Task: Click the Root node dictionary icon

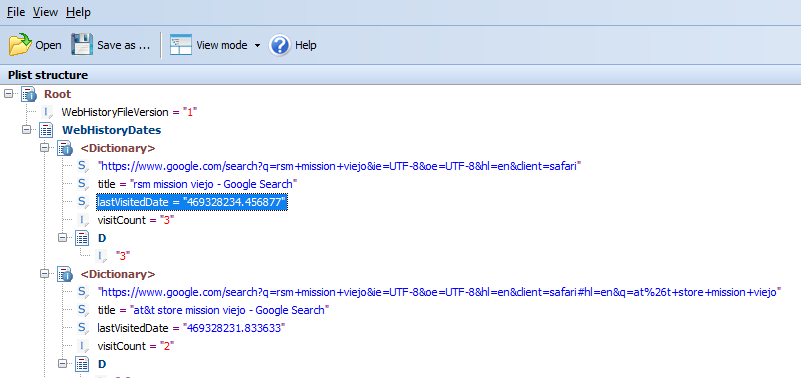Action: 29,94
